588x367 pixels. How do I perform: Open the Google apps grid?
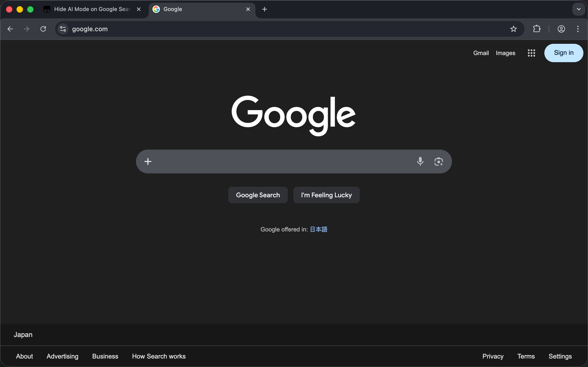pyautogui.click(x=531, y=53)
